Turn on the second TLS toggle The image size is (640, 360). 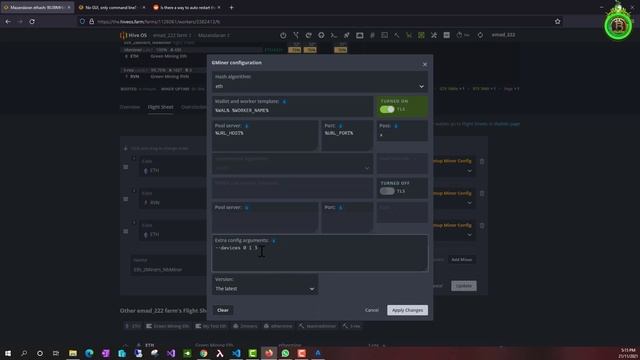coord(387,191)
